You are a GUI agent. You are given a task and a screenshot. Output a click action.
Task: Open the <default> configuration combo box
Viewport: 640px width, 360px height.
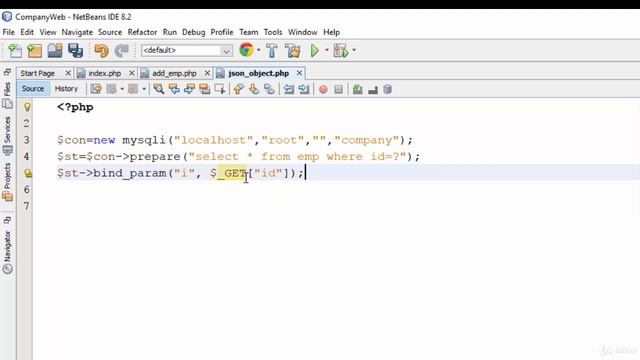click(187, 51)
